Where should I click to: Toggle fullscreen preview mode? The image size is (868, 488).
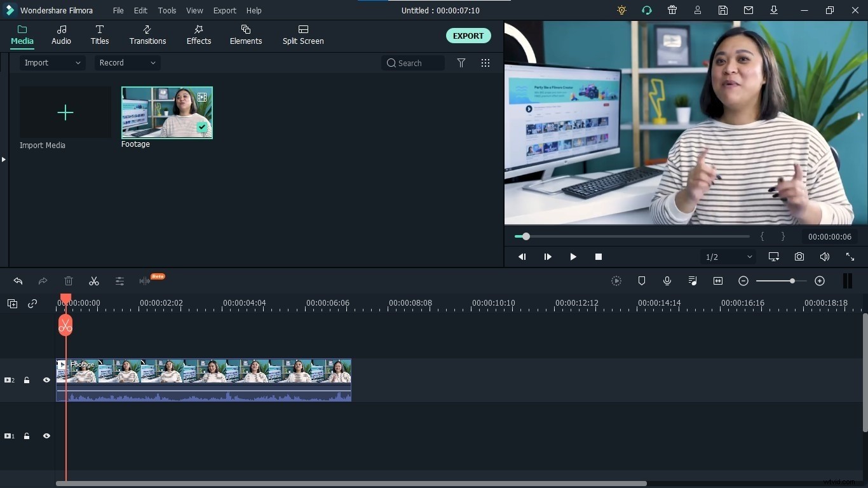point(850,257)
